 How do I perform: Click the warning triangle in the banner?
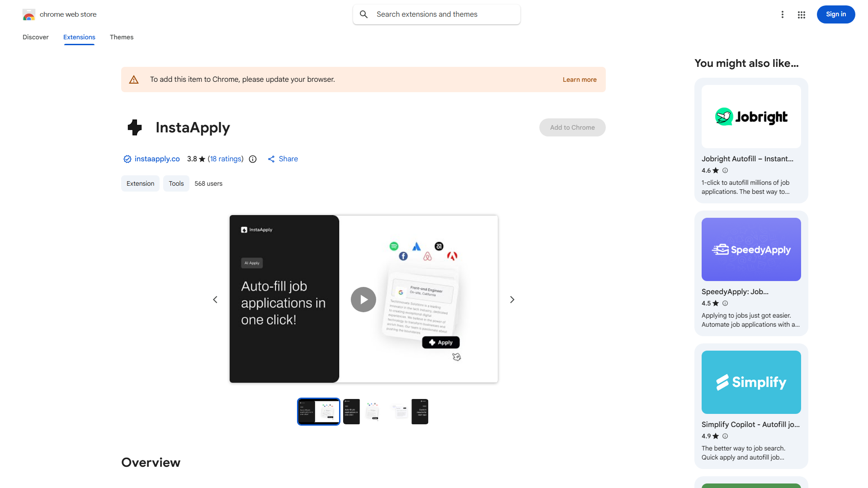(134, 79)
